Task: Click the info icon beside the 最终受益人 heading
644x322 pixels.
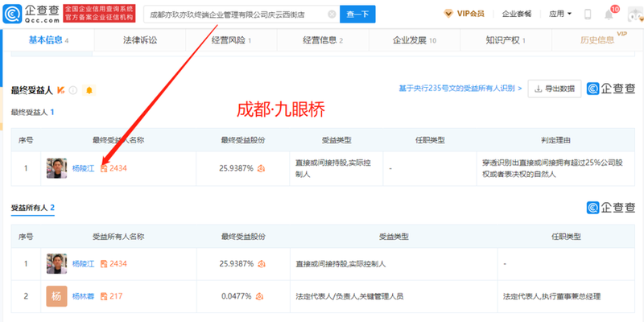Action: click(x=72, y=90)
